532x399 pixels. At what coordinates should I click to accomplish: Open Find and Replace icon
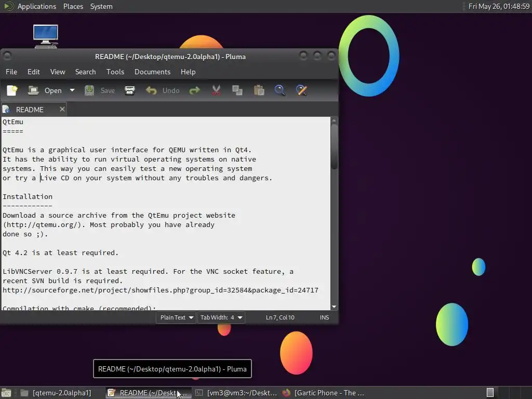301,90
